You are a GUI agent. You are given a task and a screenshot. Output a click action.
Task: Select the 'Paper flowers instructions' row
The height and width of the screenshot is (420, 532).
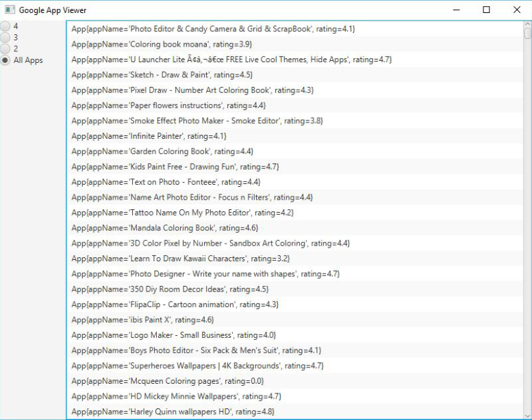pos(295,105)
